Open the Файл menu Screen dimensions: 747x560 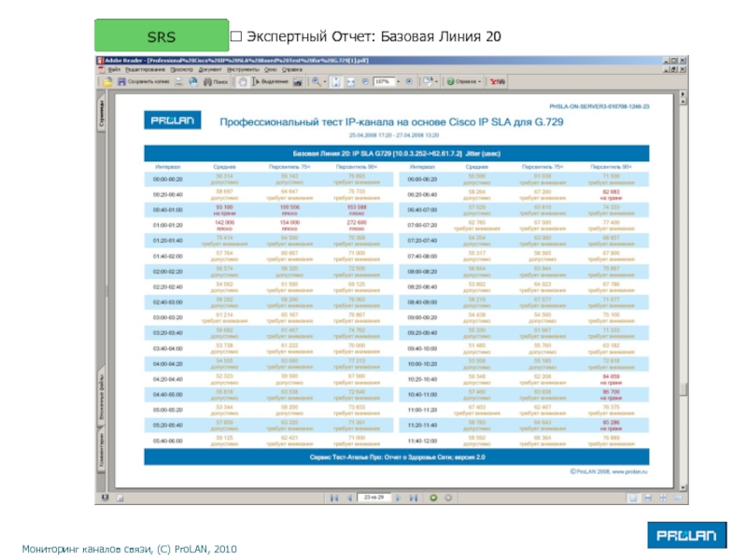point(114,69)
